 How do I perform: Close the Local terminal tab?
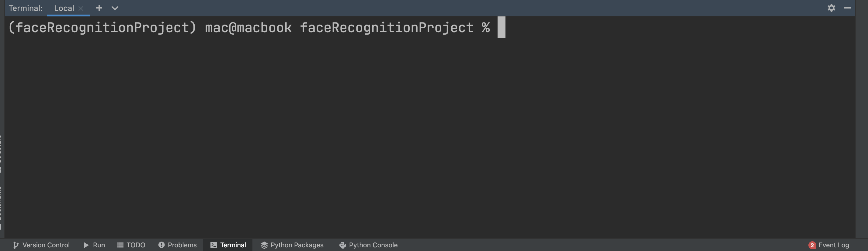[81, 9]
